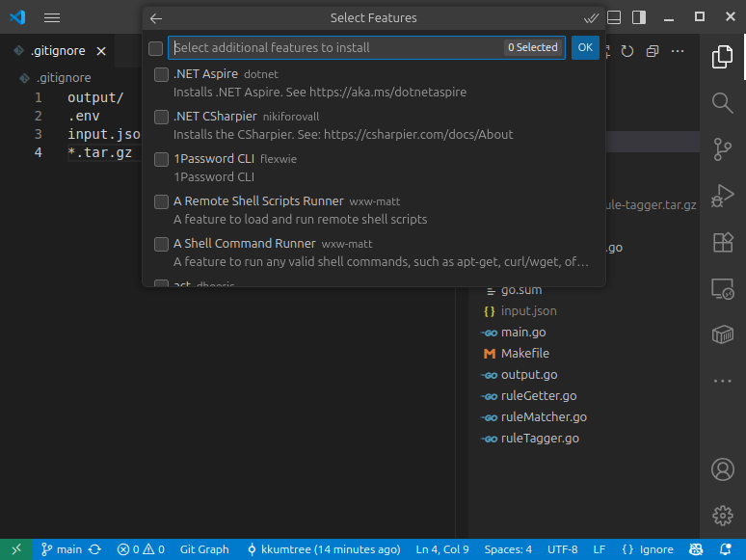Open the Extensions view icon

coord(722,242)
